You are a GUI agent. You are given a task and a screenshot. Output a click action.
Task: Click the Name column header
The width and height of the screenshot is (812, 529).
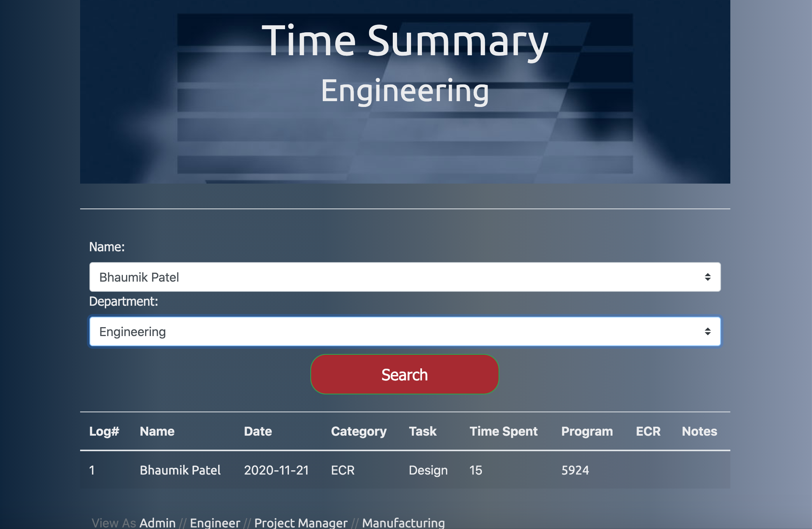157,431
